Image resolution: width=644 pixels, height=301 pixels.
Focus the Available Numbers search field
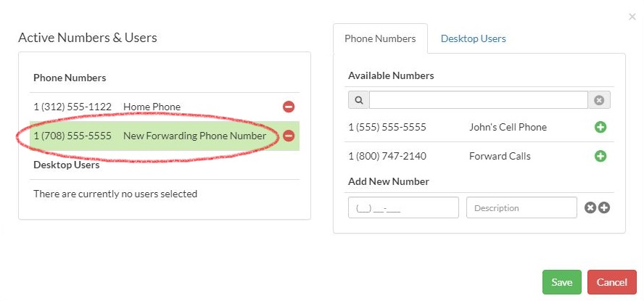tap(479, 100)
